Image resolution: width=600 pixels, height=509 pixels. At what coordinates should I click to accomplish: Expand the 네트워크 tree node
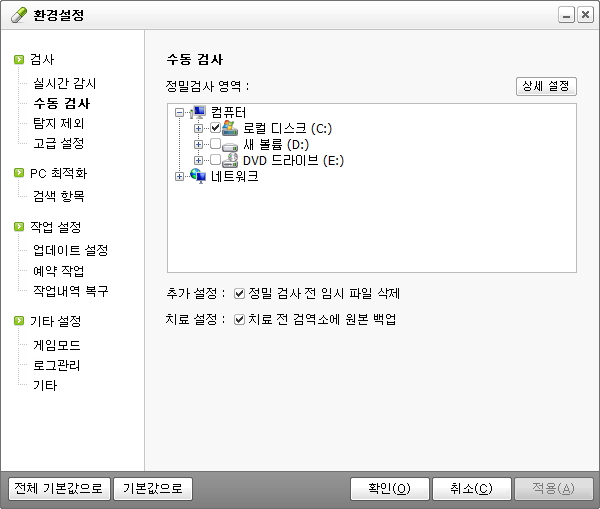pos(180,177)
